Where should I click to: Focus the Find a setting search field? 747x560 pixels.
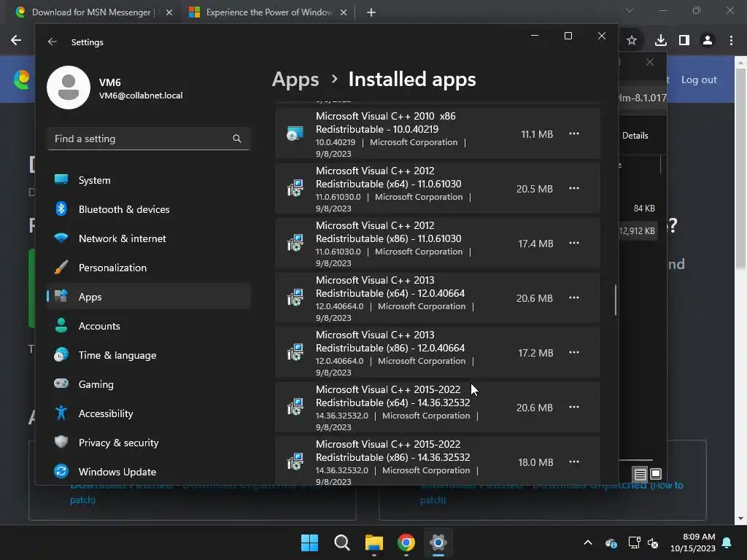149,139
